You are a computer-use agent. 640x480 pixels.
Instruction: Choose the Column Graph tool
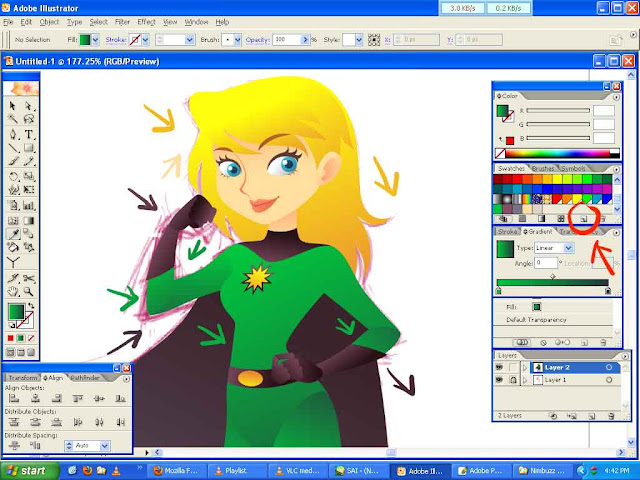pos(28,205)
